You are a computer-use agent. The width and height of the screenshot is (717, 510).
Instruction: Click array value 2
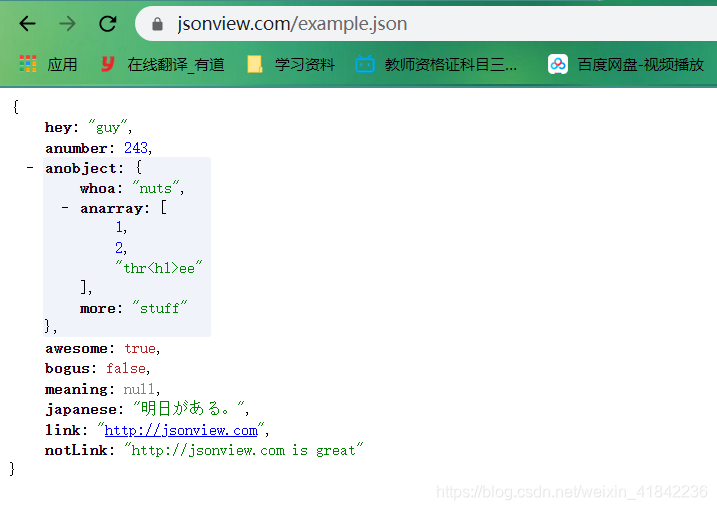click(119, 247)
